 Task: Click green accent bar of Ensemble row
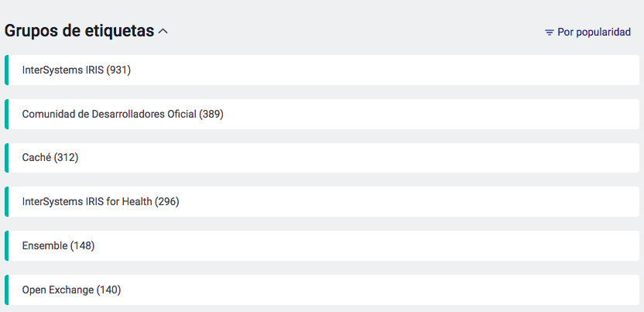tap(6, 245)
